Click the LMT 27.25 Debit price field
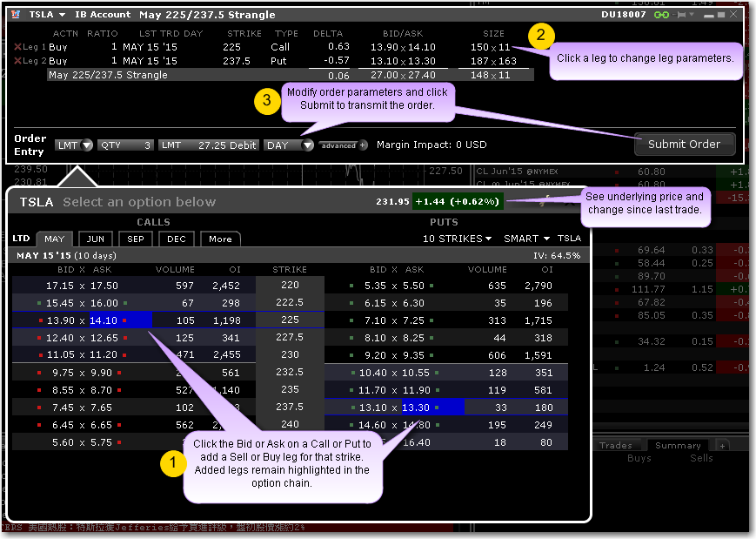Image resolution: width=756 pixels, height=539 pixels. [x=209, y=145]
